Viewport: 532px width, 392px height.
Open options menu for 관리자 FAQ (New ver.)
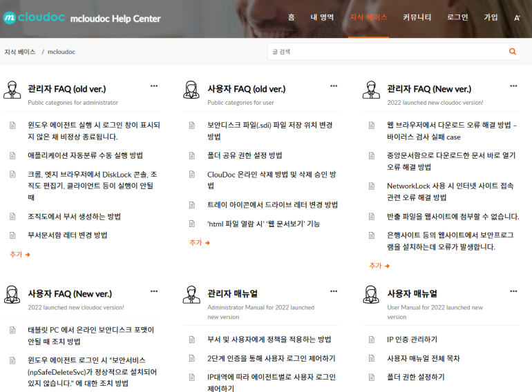point(513,86)
